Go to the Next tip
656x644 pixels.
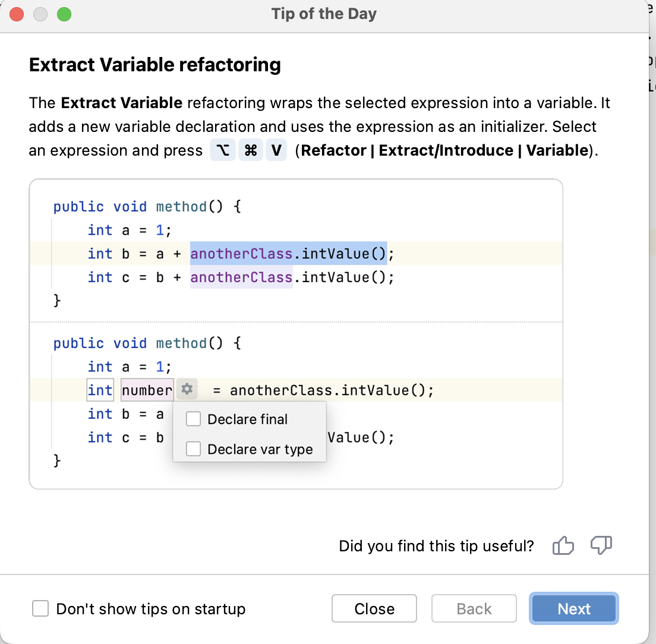573,608
